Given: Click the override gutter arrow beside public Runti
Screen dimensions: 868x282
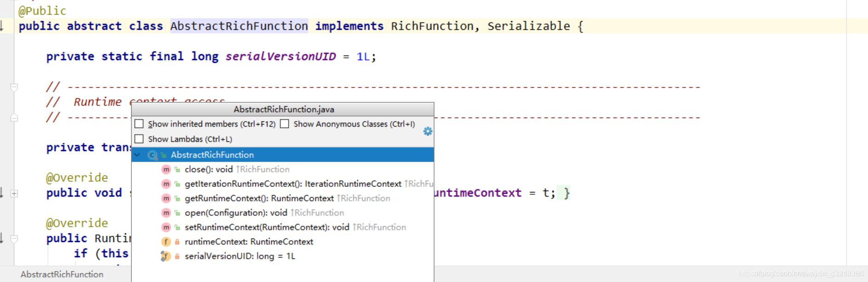Looking at the screenshot, I should click(x=2, y=238).
